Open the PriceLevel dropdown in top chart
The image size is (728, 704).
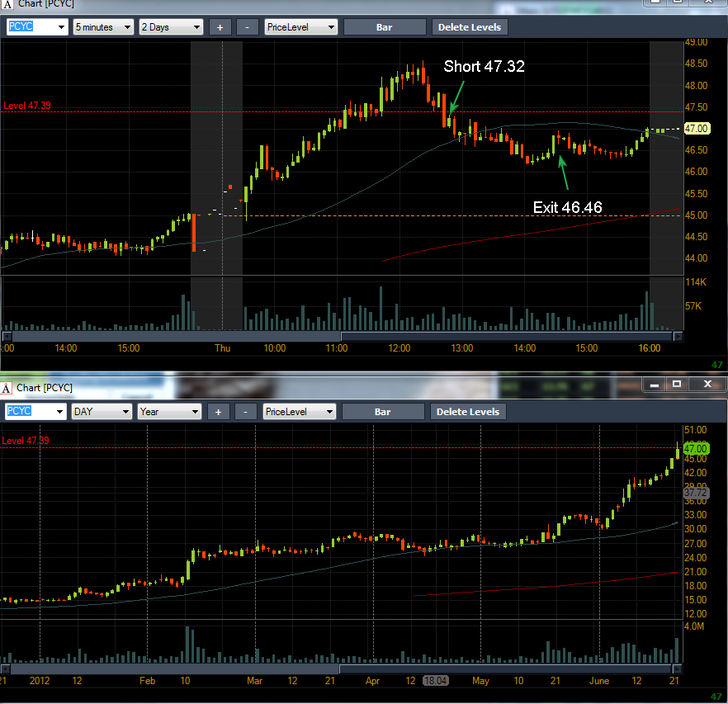(x=300, y=27)
